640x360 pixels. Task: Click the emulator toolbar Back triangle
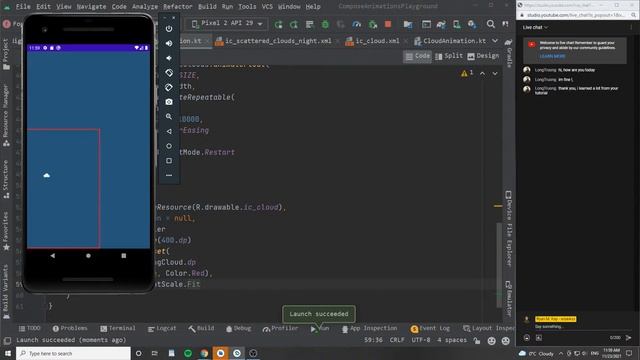[x=169, y=131]
